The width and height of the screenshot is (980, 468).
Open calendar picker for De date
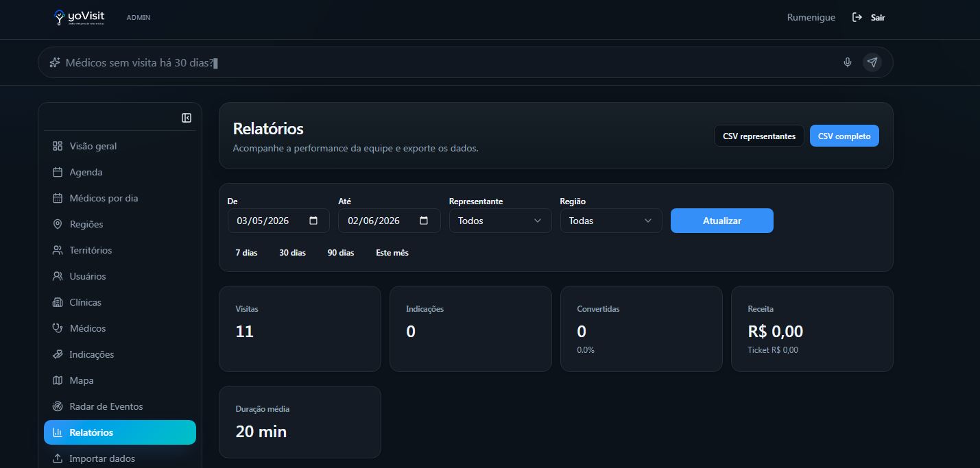pos(313,221)
